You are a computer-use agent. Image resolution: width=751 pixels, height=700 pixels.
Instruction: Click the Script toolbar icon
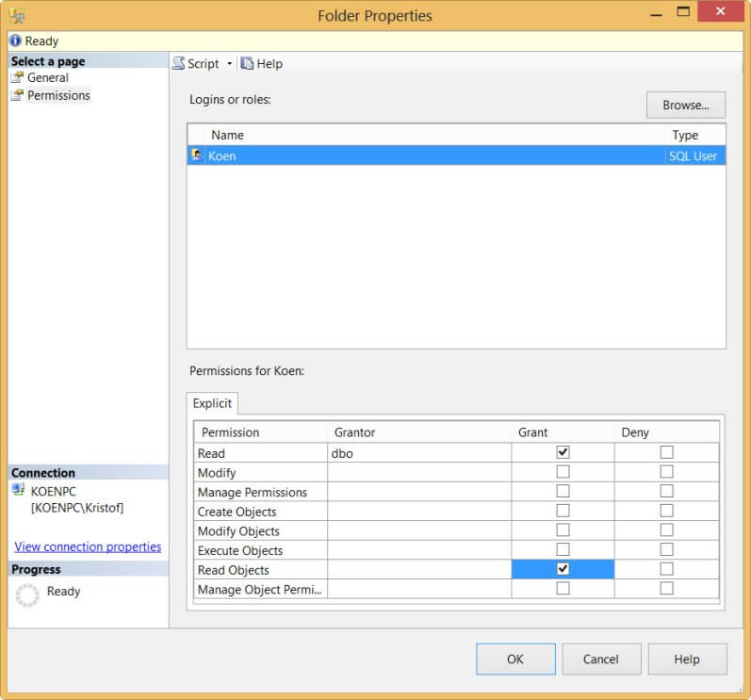click(178, 63)
